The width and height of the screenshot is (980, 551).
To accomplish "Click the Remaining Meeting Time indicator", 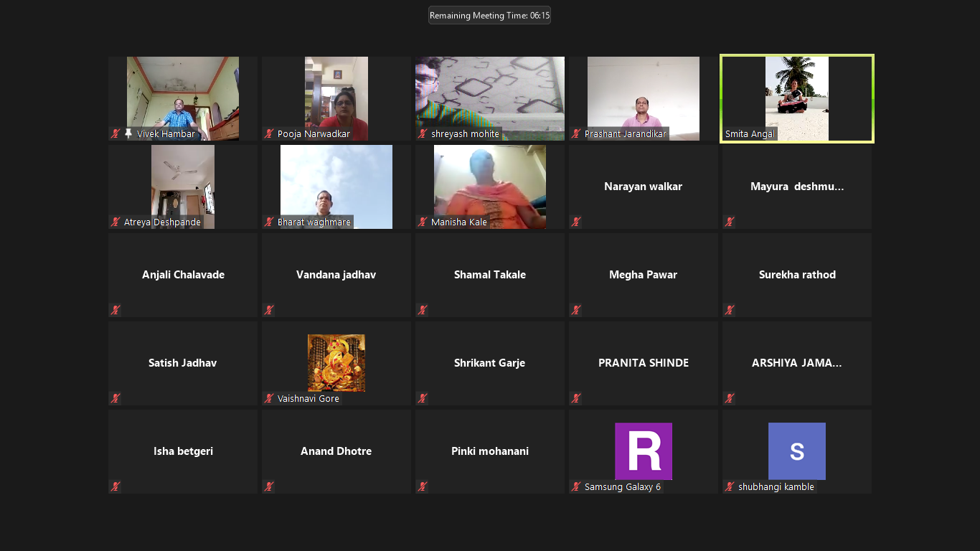I will [x=489, y=15].
